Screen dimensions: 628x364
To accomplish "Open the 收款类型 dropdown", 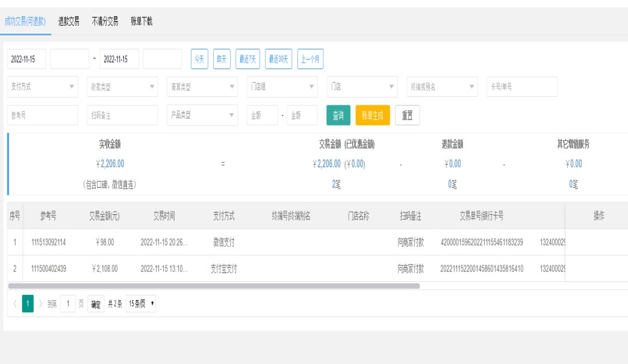I will 121,86.
